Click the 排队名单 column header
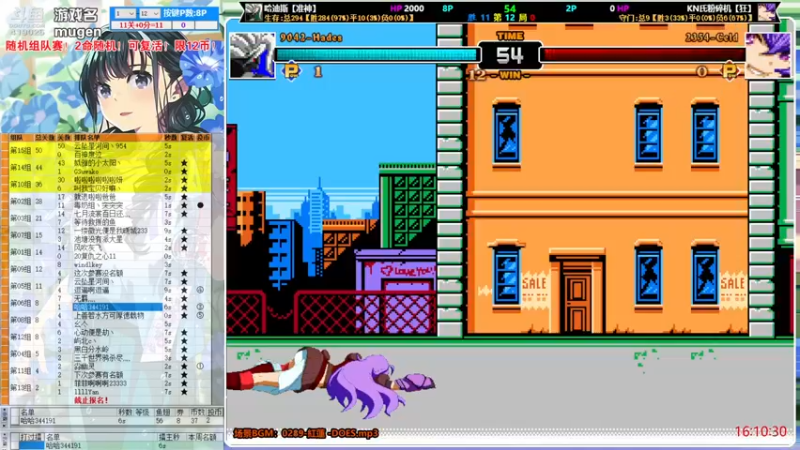 point(87,138)
